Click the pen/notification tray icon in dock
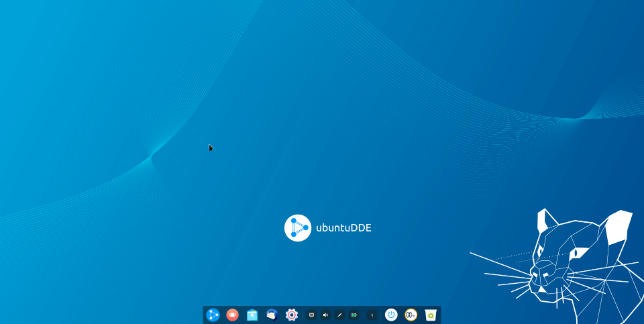Image resolution: width=644 pixels, height=324 pixels. (339, 315)
